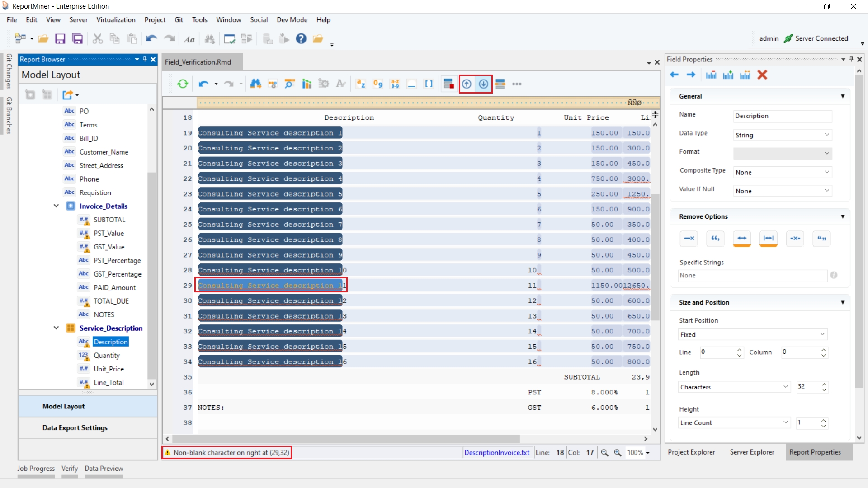The image size is (868, 488).
Task: Click the up-arrow circle navigation icon
Action: [467, 84]
